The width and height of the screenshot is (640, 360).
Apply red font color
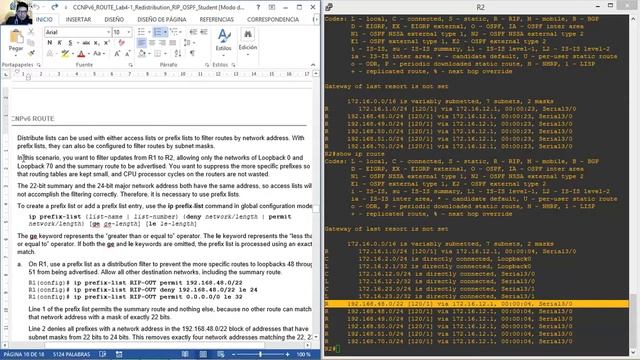coord(81,53)
